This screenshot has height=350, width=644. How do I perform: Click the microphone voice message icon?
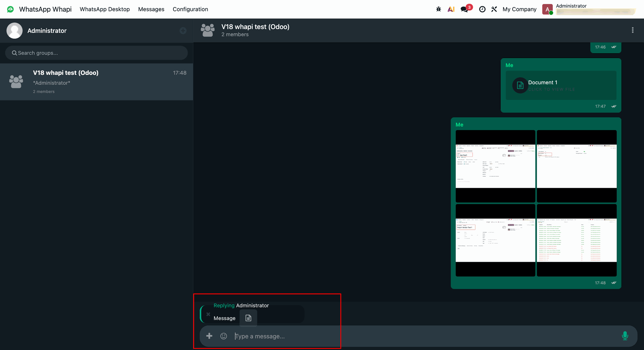625,336
